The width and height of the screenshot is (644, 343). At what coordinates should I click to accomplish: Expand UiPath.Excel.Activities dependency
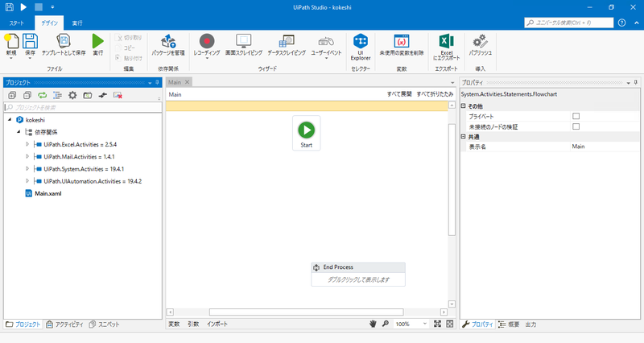pyautogui.click(x=27, y=144)
